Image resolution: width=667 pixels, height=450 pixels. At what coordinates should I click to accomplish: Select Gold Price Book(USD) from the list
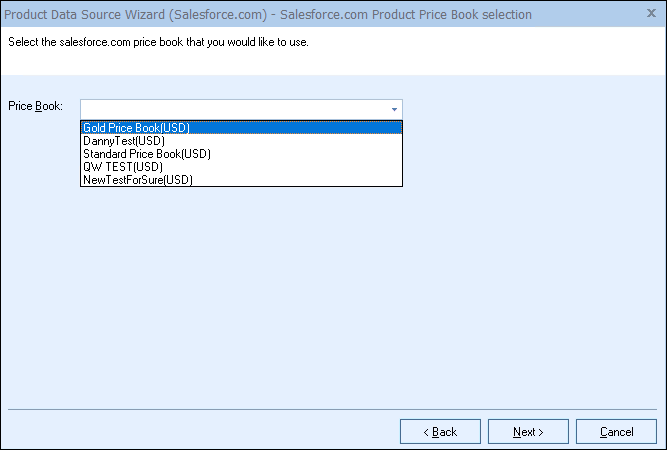coord(241,128)
